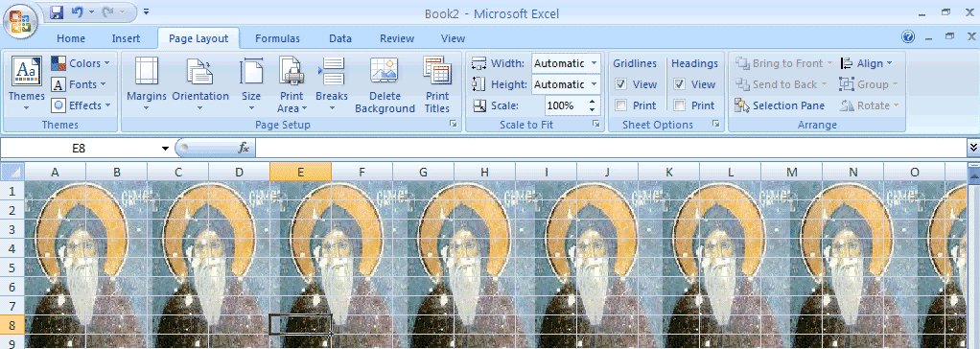Open the Selection Pane

[x=780, y=105]
